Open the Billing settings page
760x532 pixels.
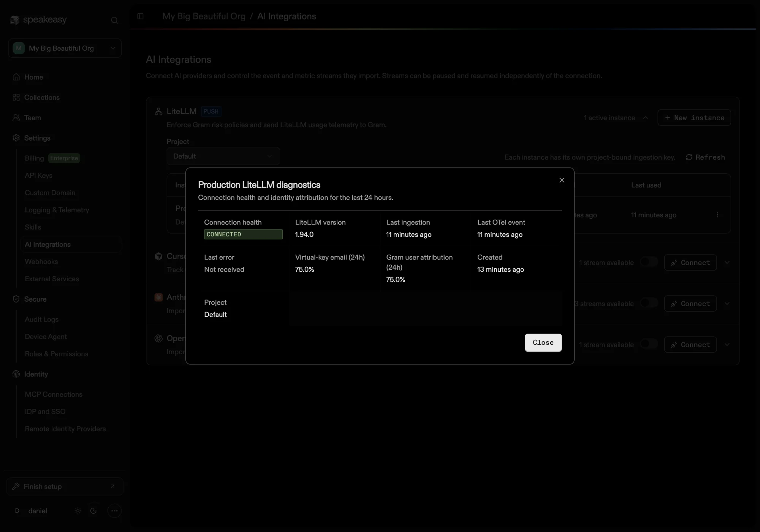click(x=34, y=158)
